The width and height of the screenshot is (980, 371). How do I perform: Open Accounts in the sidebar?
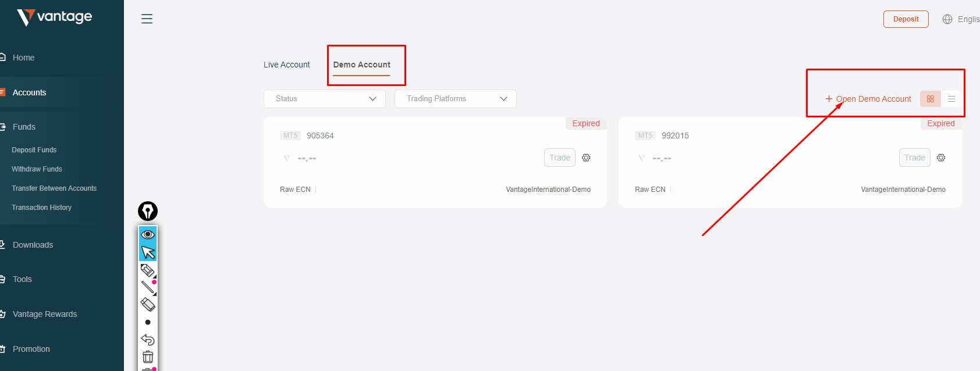point(29,92)
